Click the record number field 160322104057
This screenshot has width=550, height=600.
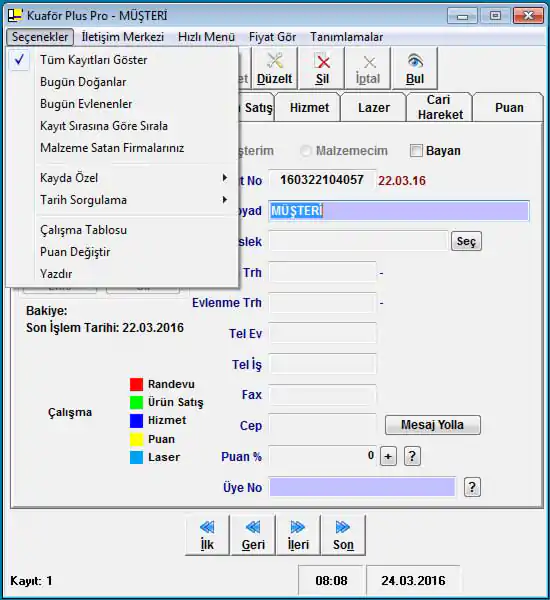point(322,180)
